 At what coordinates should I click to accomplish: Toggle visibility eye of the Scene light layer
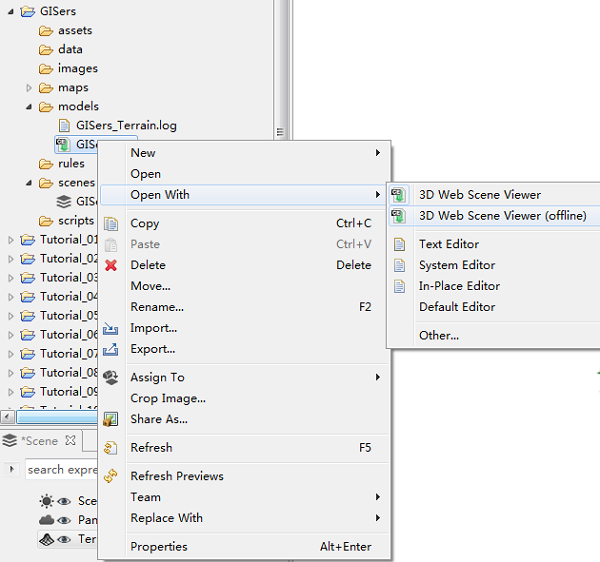64,501
